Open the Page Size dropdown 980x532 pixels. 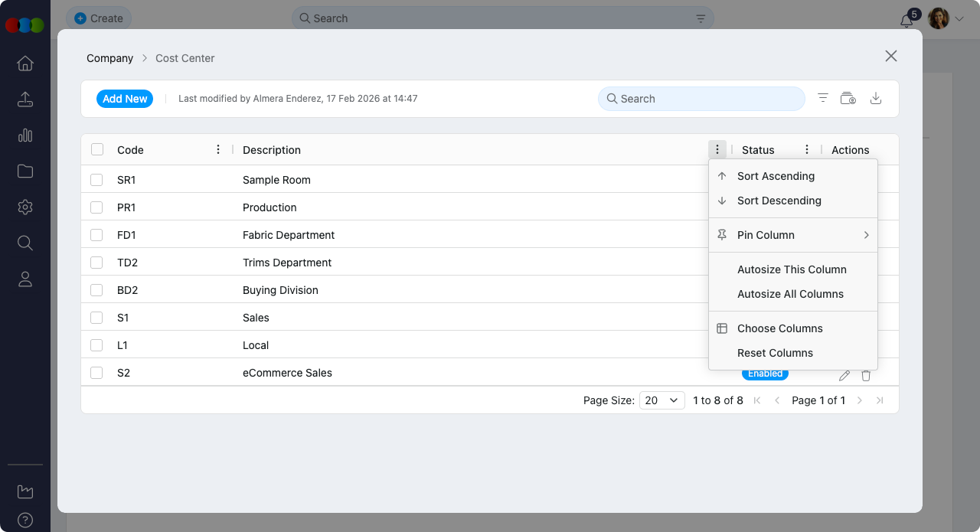(x=661, y=400)
